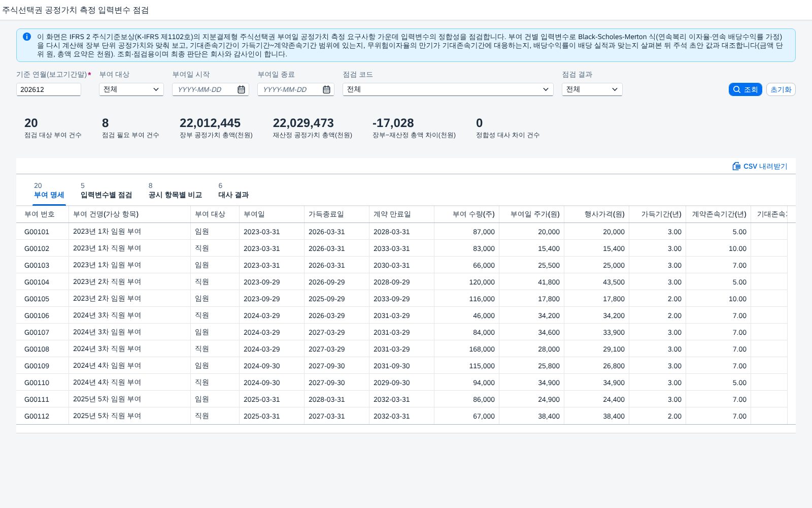812x508 pixels.
Task: Click the 가득종료일 column header
Action: point(337,214)
